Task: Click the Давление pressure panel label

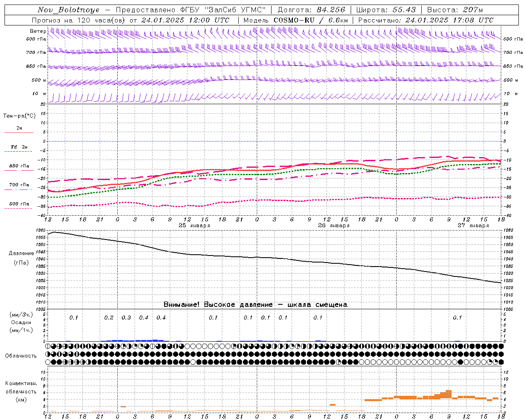Action: 21,253
